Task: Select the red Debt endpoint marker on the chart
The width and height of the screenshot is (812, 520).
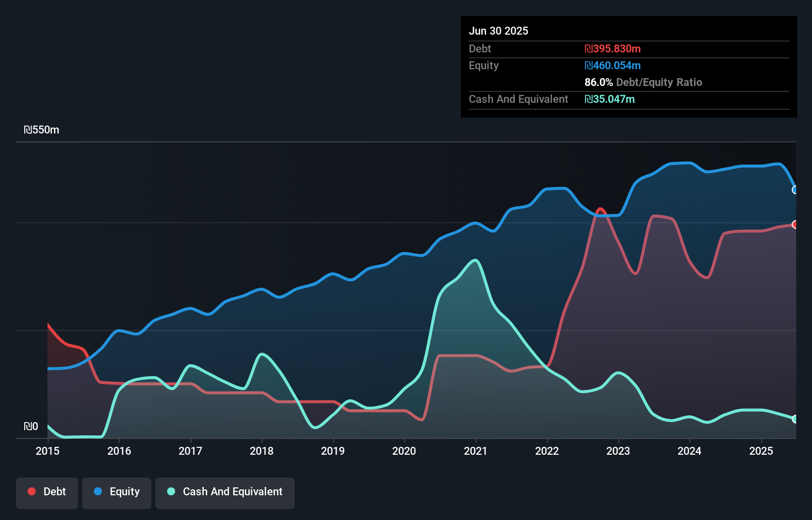Action: 795,224
